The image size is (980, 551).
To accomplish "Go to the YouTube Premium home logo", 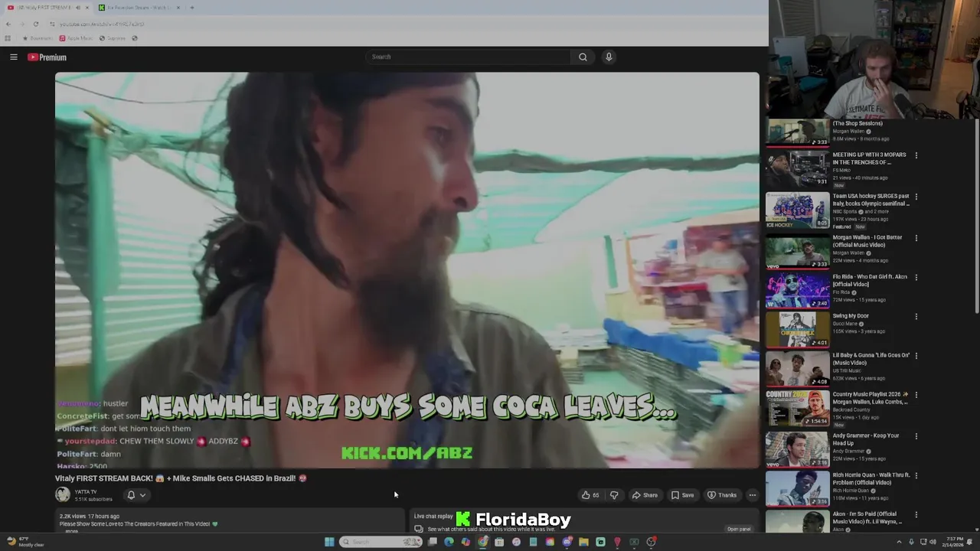I will pos(47,57).
